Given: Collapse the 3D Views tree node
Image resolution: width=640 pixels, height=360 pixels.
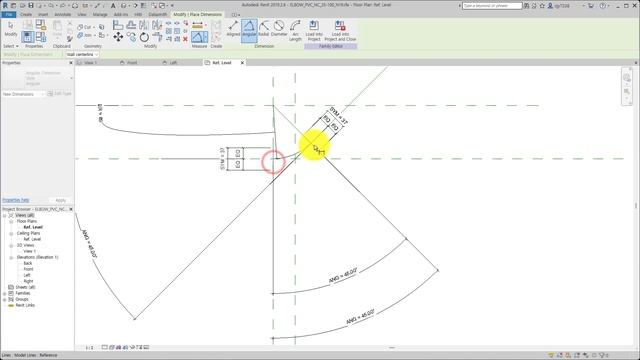Looking at the screenshot, I should point(11,245).
